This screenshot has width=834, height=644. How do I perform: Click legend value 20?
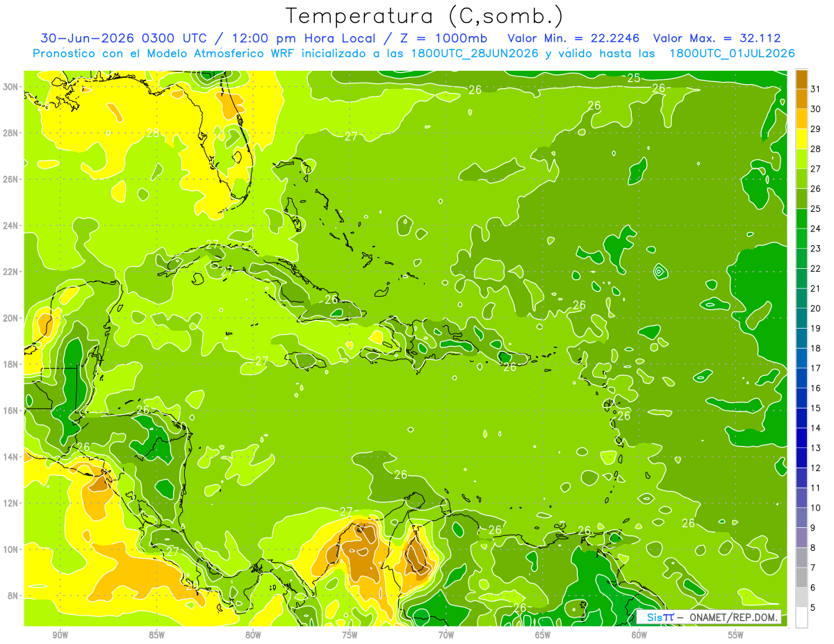pos(815,308)
